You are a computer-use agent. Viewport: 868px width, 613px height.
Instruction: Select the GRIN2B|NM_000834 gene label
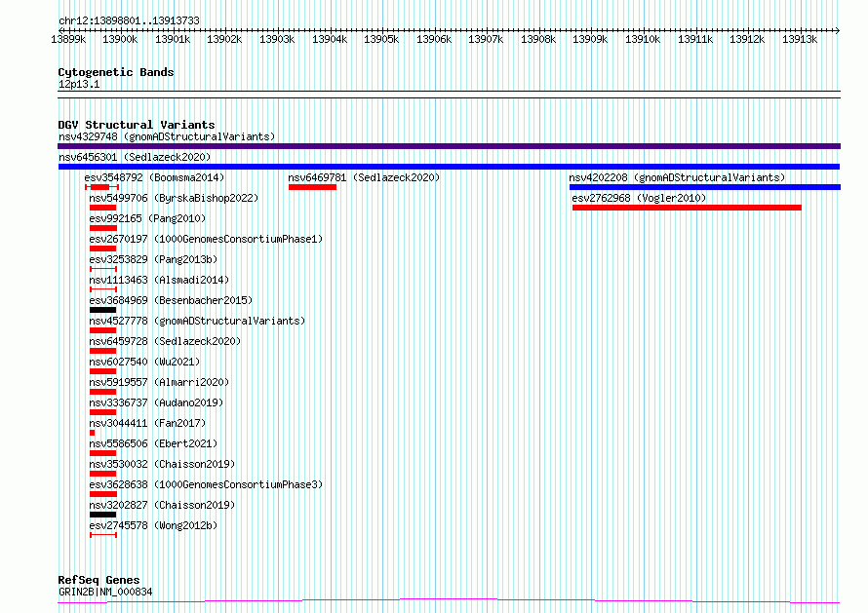coord(105,592)
